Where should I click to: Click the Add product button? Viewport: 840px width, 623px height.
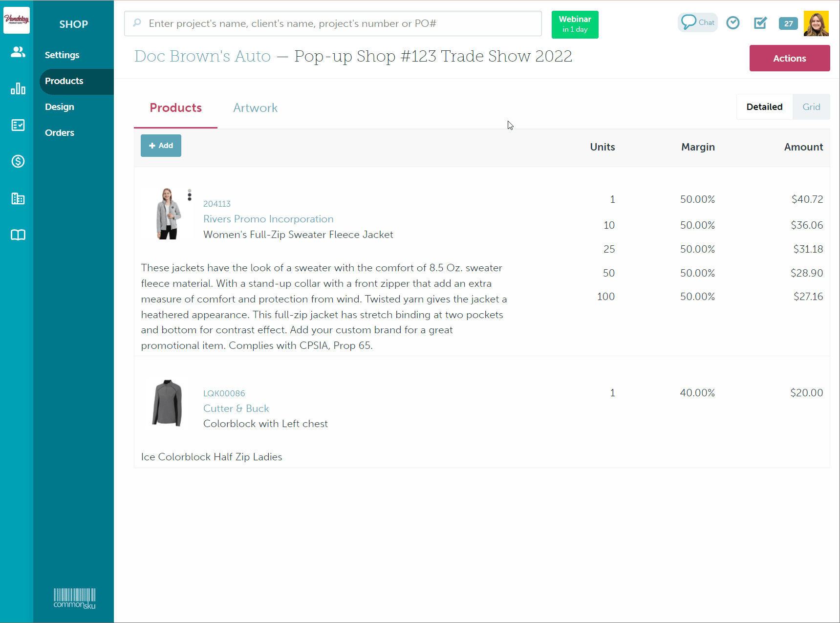(x=161, y=146)
